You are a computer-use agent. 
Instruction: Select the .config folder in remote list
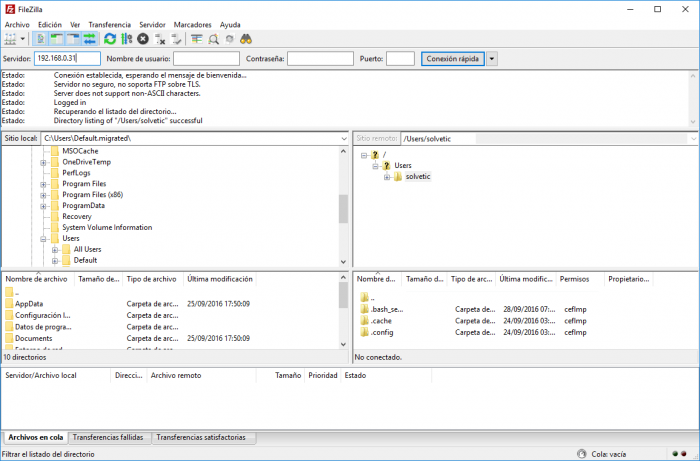tap(382, 332)
